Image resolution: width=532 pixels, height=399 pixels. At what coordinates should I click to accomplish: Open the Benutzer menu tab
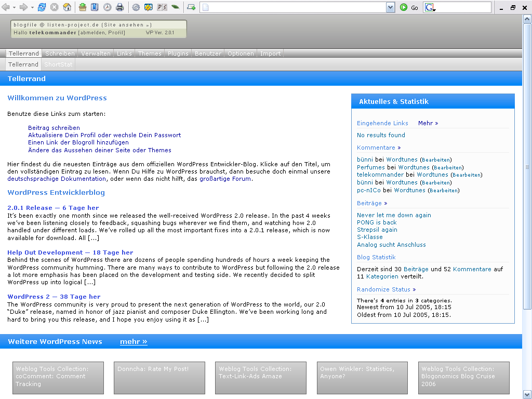click(208, 54)
